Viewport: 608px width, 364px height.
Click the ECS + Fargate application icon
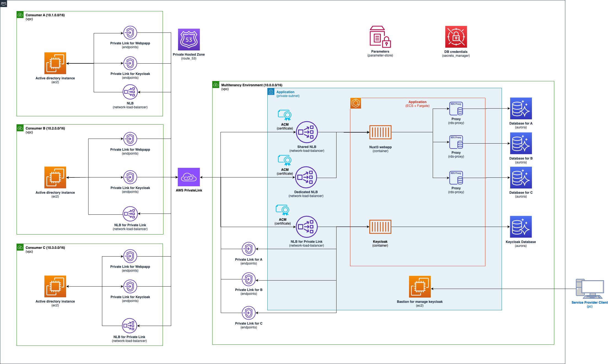pos(356,103)
